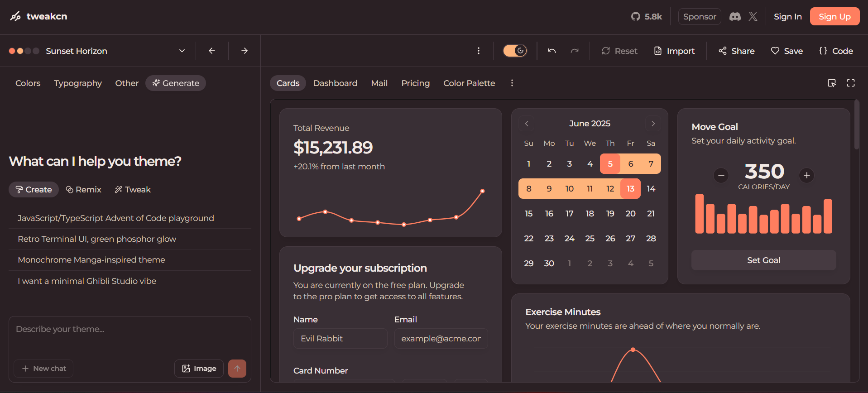868x393 pixels.
Task: Select the Tweak mode
Action: 133,190
